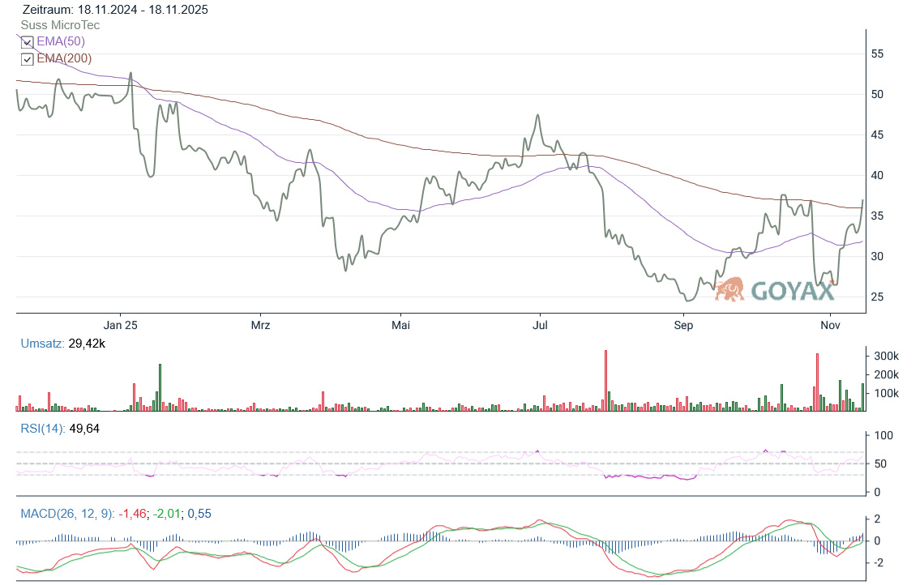The height and width of the screenshot is (585, 924).
Task: Click the Nov x-axis marker
Action: (x=829, y=326)
